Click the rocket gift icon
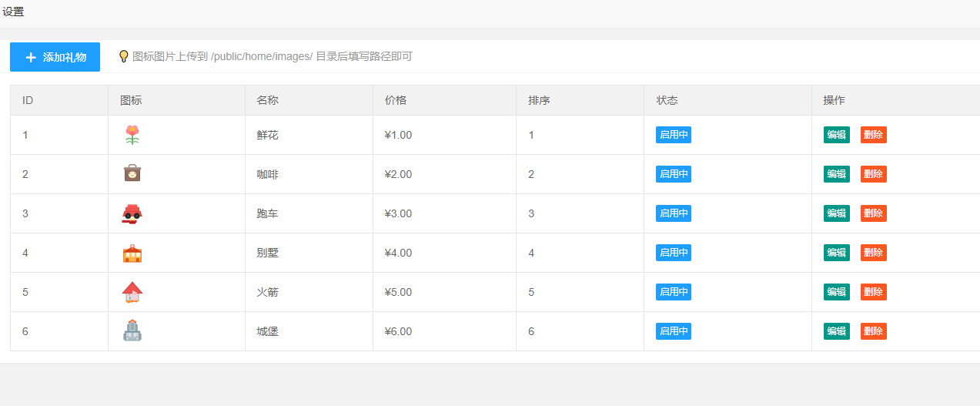The height and width of the screenshot is (406, 980). click(x=132, y=292)
